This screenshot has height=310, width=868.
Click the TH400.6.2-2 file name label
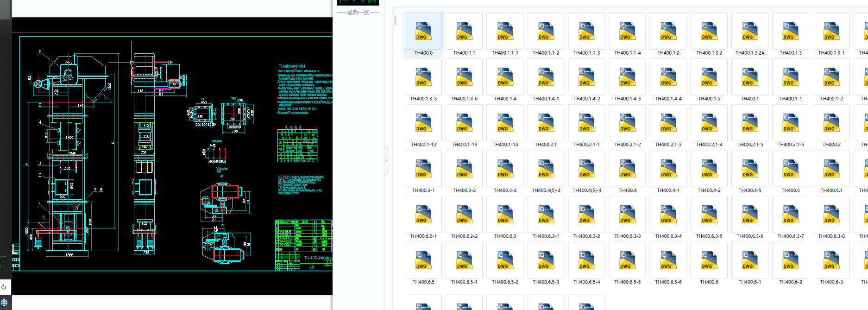(464, 236)
